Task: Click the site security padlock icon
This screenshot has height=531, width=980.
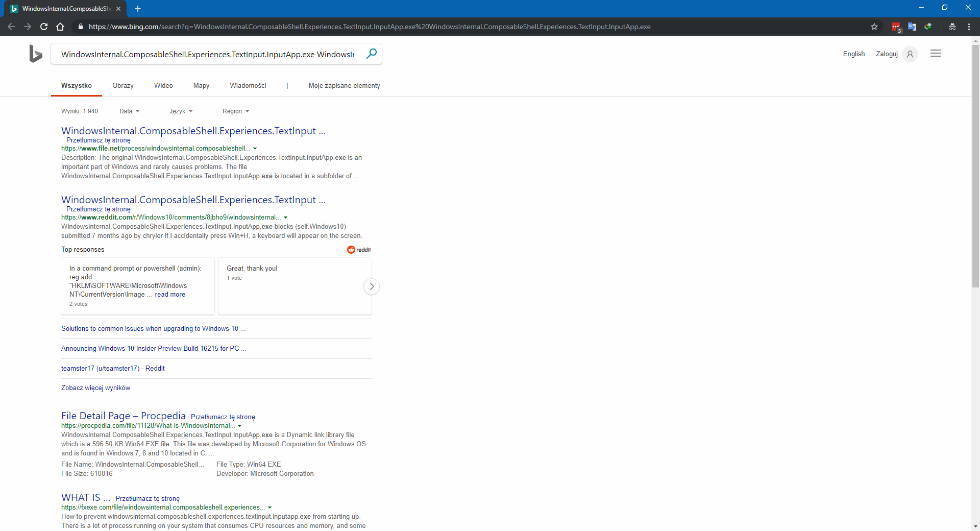Action: click(x=80, y=27)
